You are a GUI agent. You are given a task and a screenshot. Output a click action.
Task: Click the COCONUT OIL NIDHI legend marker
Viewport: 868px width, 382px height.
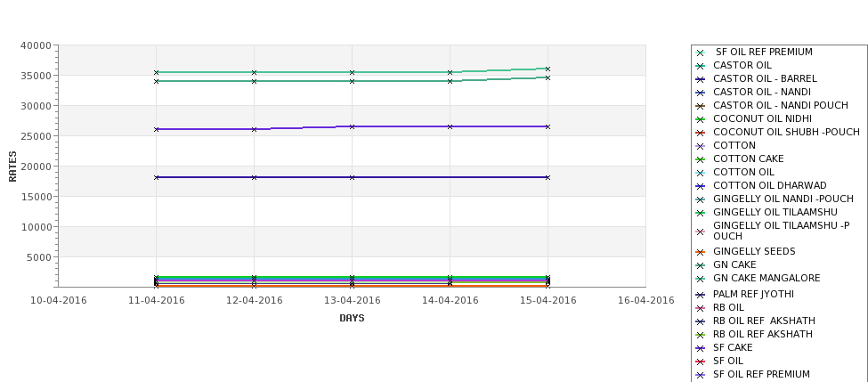tap(701, 119)
